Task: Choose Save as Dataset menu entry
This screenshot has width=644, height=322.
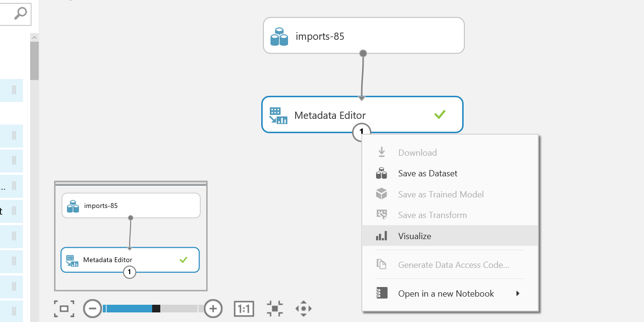Action: [x=427, y=173]
